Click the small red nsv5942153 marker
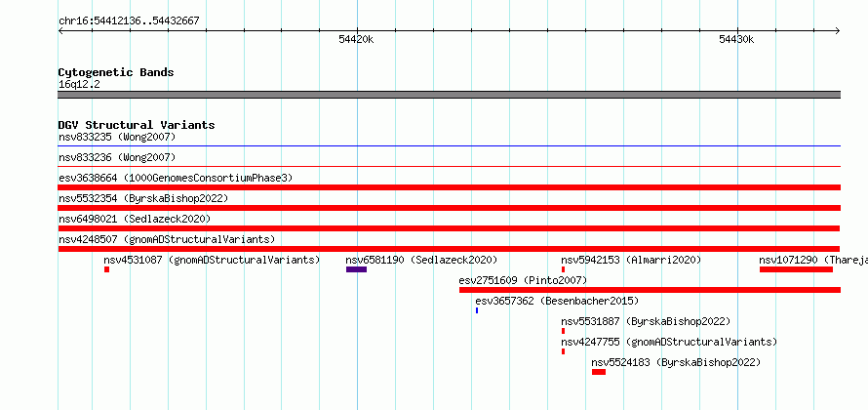The image size is (868, 410). [x=563, y=269]
